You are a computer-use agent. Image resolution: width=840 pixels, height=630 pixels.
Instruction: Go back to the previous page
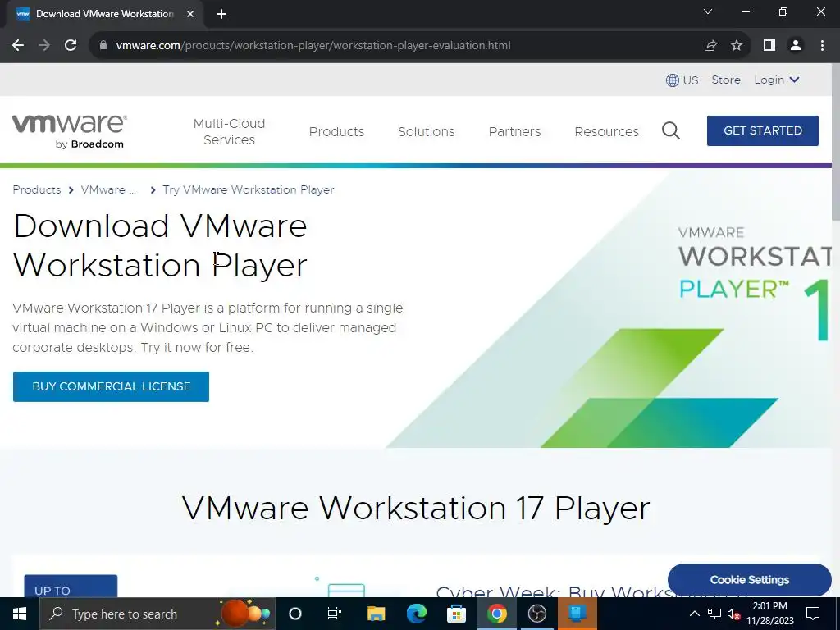click(x=18, y=46)
